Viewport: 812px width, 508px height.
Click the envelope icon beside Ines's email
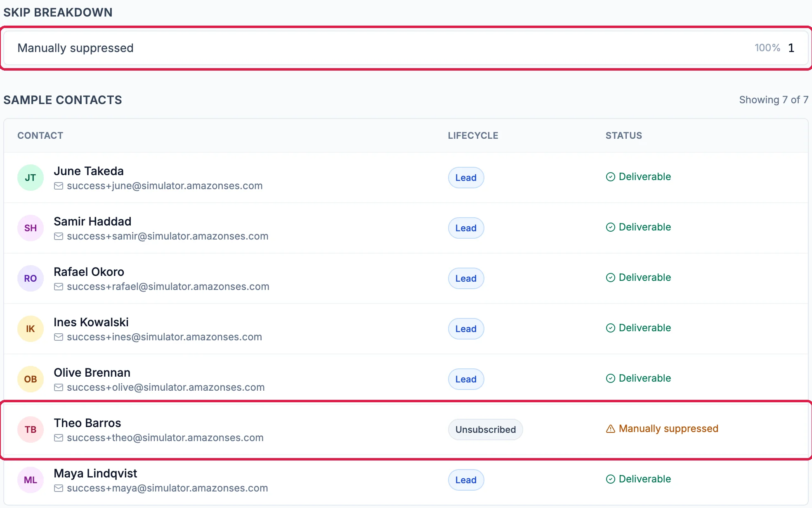(59, 337)
